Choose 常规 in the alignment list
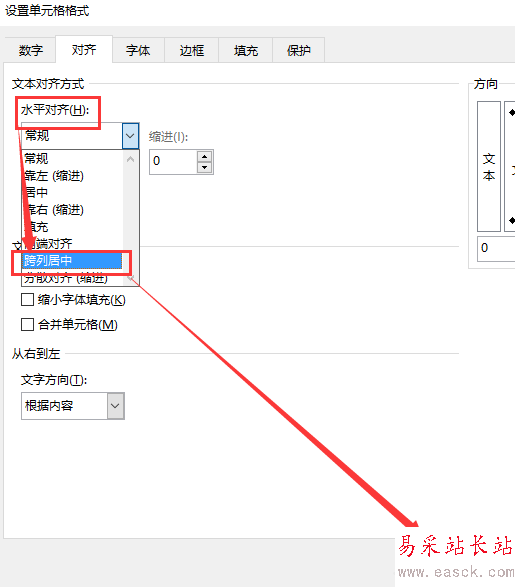 click(x=72, y=159)
